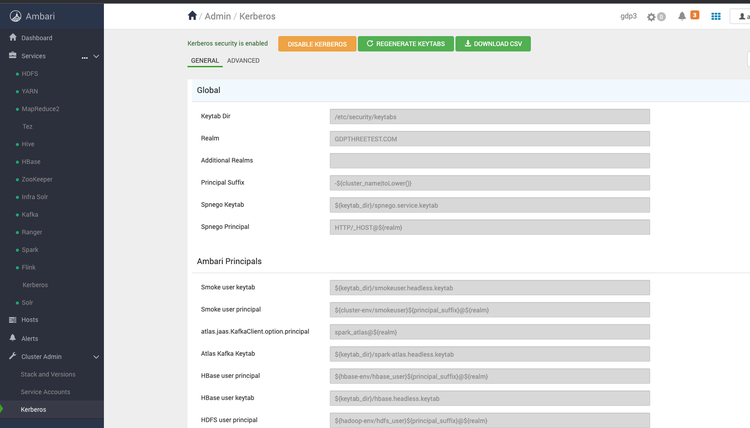Click the Realm field

(490, 139)
